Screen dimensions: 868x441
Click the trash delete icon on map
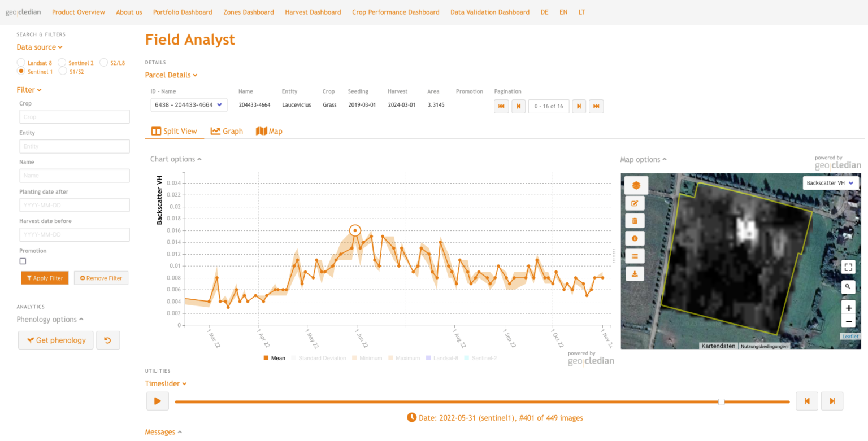[634, 221]
